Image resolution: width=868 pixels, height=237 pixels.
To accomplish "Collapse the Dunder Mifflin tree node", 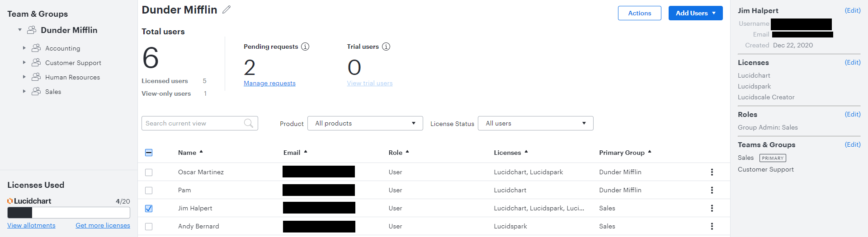I will pyautogui.click(x=20, y=30).
